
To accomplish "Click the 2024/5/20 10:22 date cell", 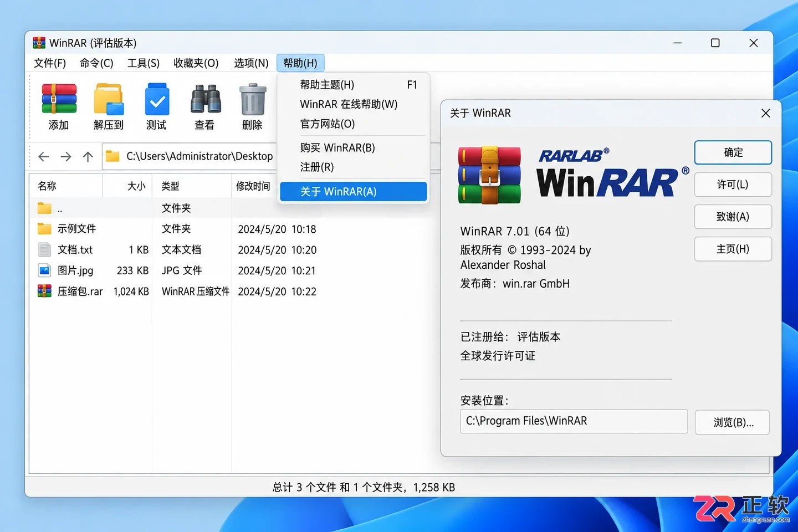I will [277, 291].
